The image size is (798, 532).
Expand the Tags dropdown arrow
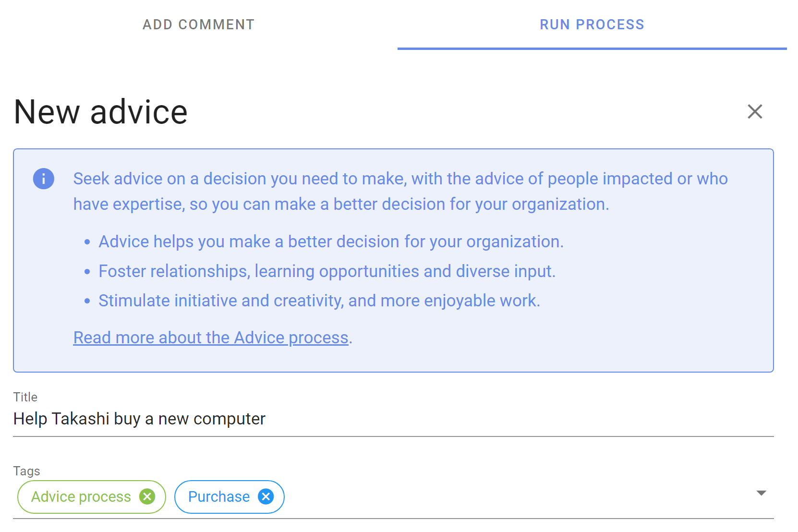tap(761, 493)
